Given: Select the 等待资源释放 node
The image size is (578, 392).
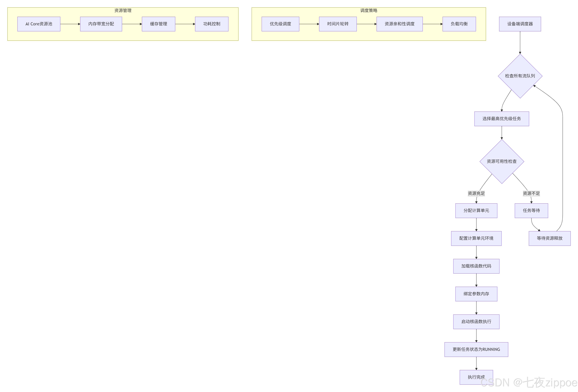Looking at the screenshot, I should coord(549,238).
